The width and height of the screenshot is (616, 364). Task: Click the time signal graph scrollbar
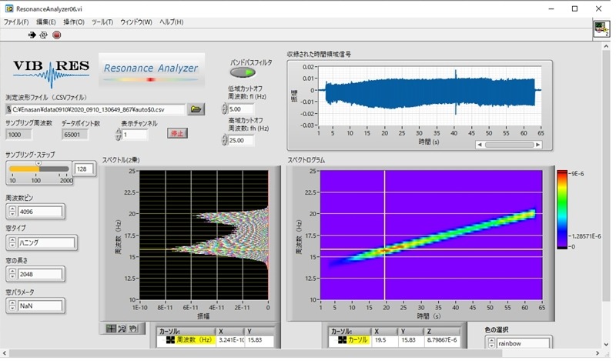tap(509, 145)
